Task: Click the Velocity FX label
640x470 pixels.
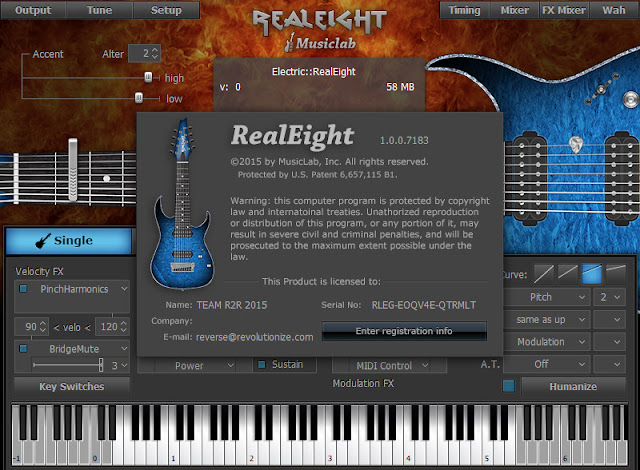Action: click(39, 271)
